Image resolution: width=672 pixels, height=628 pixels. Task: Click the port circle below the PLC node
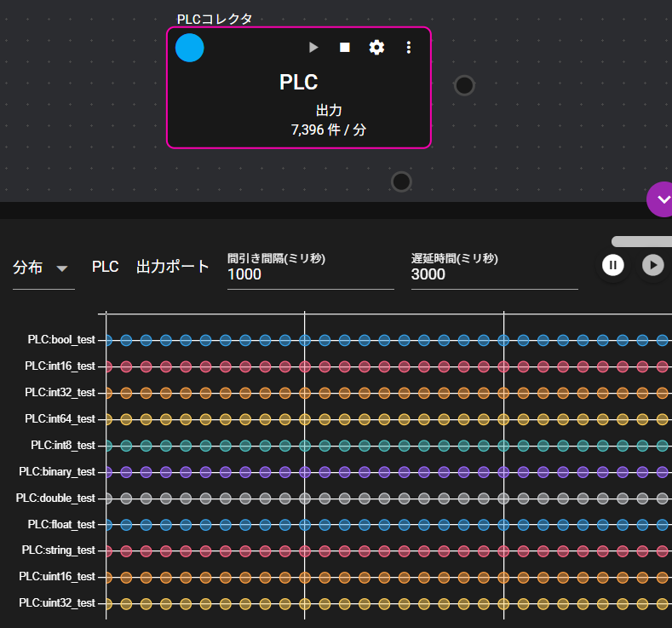point(401,181)
